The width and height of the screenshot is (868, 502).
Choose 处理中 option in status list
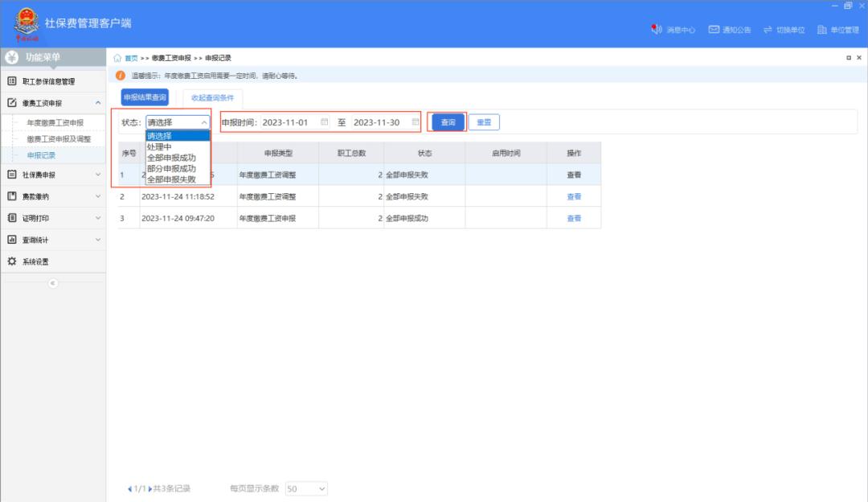click(159, 147)
